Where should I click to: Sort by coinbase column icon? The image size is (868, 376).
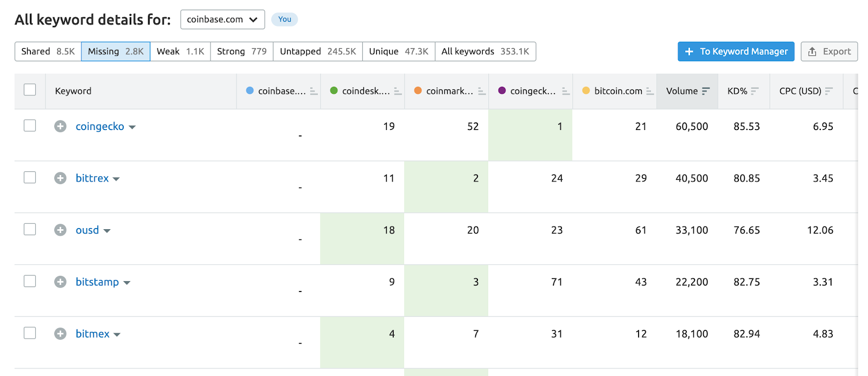point(314,91)
